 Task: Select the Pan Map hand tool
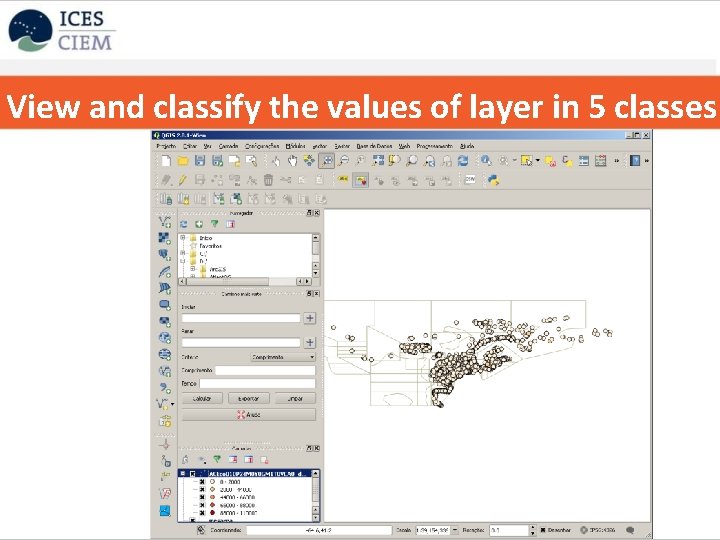pyautogui.click(x=292, y=161)
